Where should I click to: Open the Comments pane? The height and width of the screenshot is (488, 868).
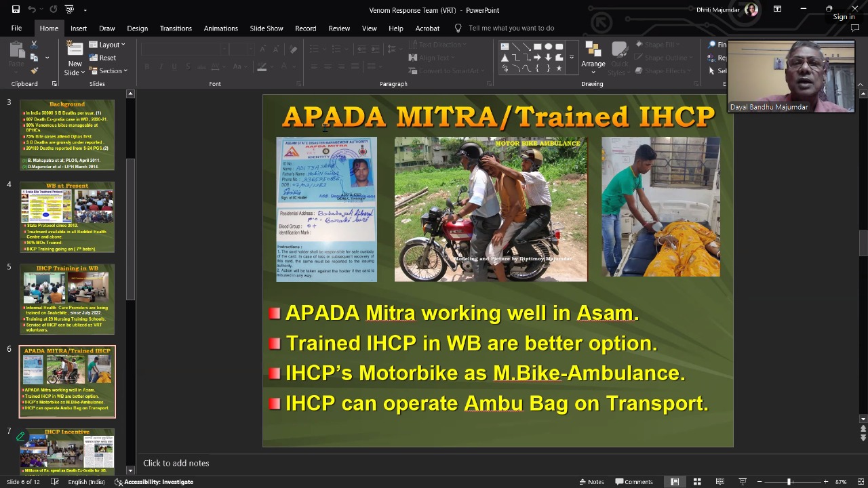coord(634,482)
